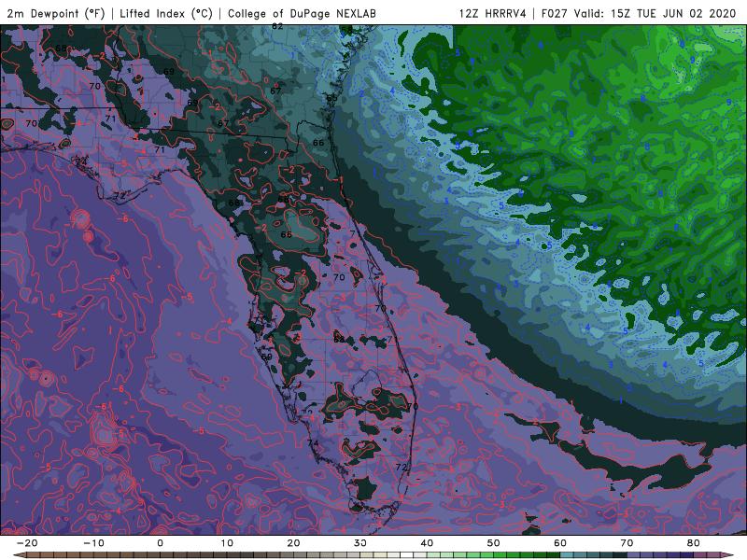Click the '60' tick label on the legend
The width and height of the screenshot is (747, 560).
coord(560,543)
